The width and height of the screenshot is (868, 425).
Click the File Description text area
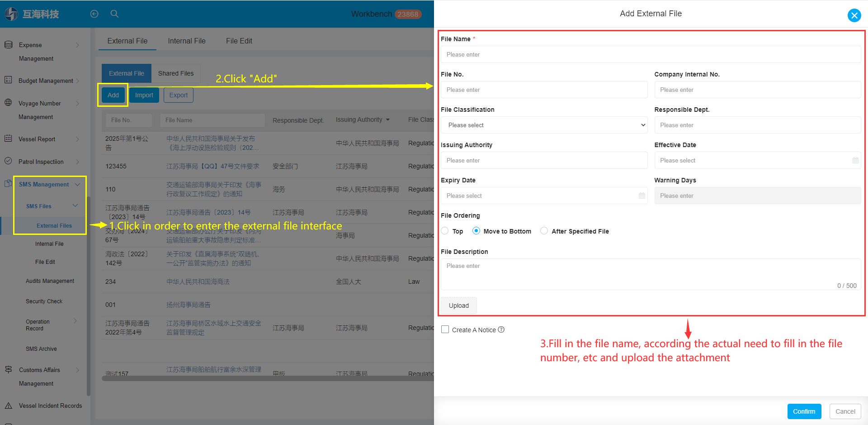(651, 274)
